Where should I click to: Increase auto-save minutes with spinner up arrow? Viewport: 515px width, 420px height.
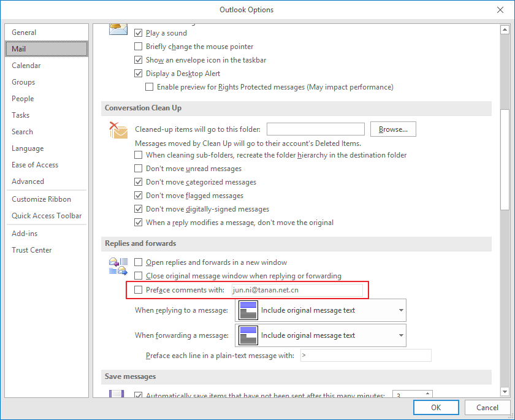(x=427, y=393)
